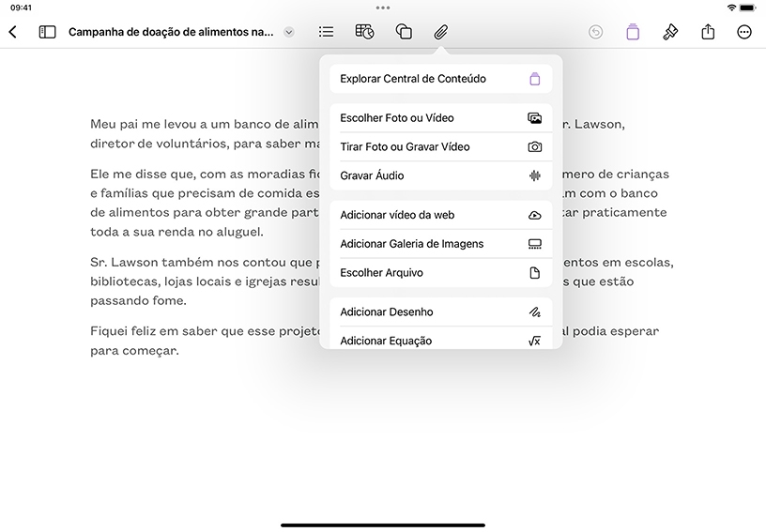Tap the home indicator bar
Screen dimensions: 766x532
tap(383, 525)
